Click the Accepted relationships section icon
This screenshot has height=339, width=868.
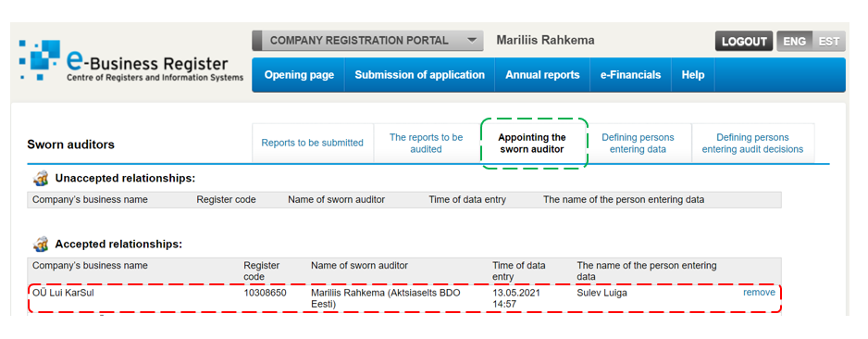(41, 244)
